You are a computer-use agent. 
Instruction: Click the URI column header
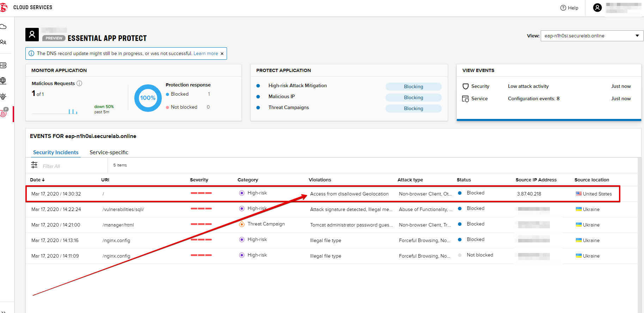(105, 180)
